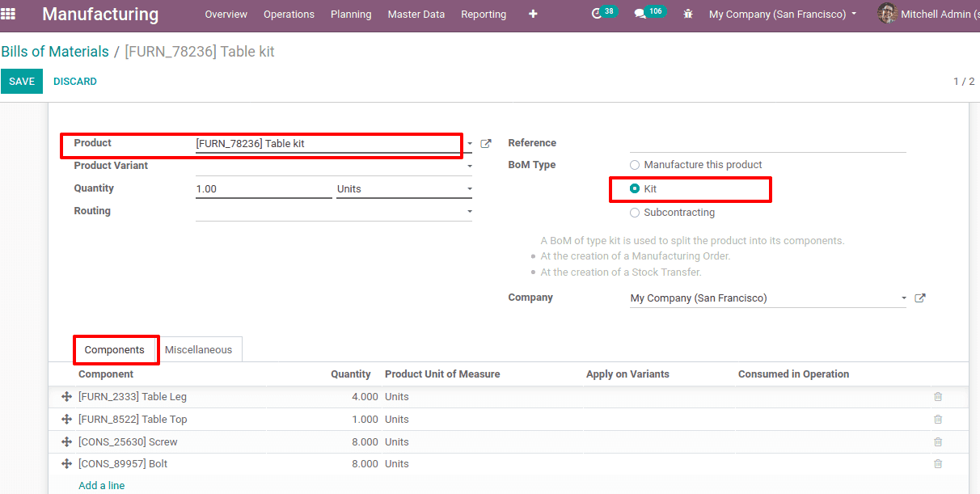Click the plus icon in top menu
Viewport: 980px width, 494px height.
click(x=533, y=14)
